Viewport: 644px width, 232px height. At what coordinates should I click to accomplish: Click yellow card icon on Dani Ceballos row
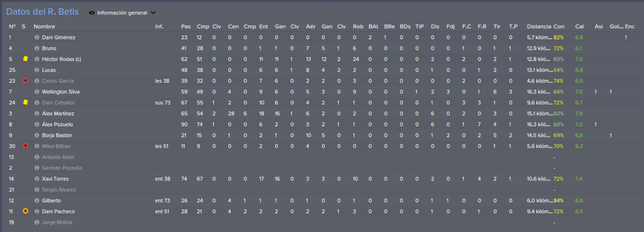pos(25,102)
